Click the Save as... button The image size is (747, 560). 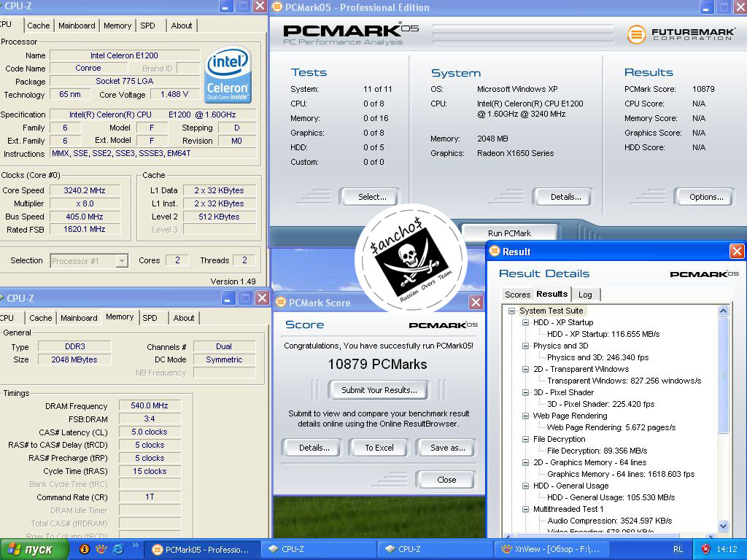click(447, 448)
